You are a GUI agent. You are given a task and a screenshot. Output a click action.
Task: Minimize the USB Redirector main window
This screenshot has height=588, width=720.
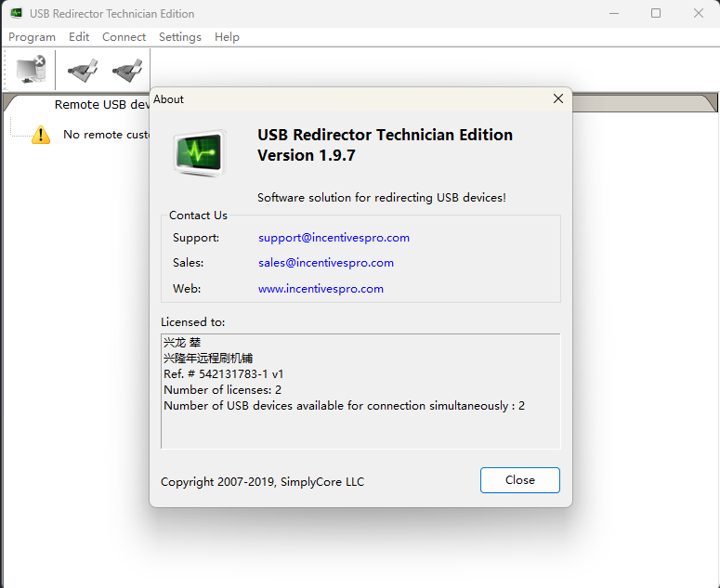tap(614, 13)
